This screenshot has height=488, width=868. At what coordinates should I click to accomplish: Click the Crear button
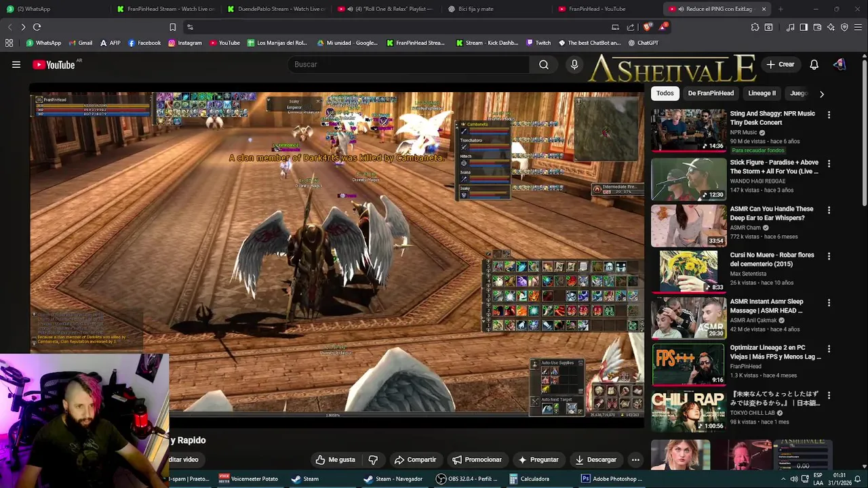click(780, 64)
